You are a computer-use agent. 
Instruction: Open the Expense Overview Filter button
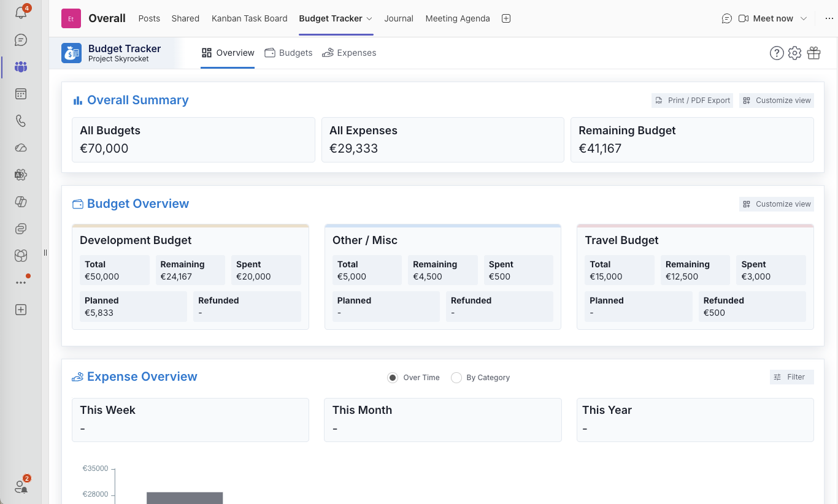[x=792, y=377]
